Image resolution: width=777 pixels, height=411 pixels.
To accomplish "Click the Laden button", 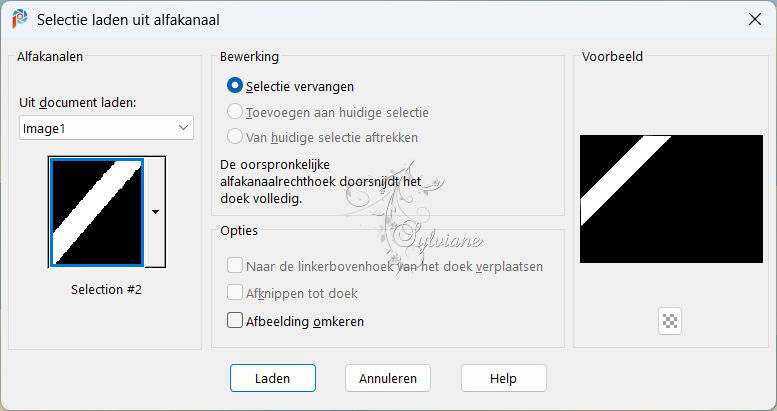I will 273,378.
